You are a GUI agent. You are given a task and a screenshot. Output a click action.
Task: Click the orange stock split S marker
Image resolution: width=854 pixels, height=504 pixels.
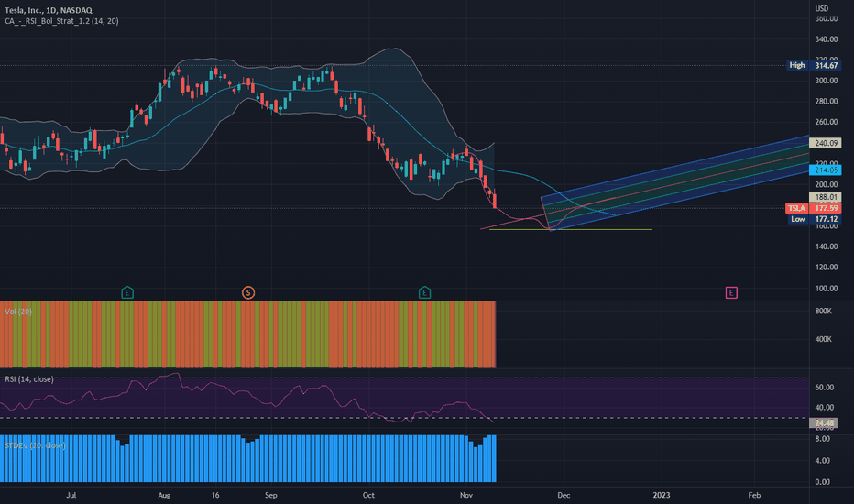click(x=247, y=293)
